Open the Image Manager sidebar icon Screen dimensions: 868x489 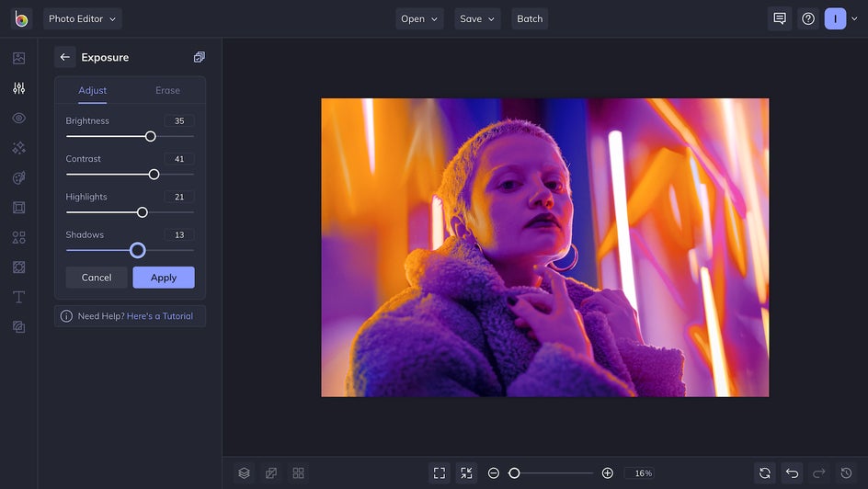tap(18, 58)
